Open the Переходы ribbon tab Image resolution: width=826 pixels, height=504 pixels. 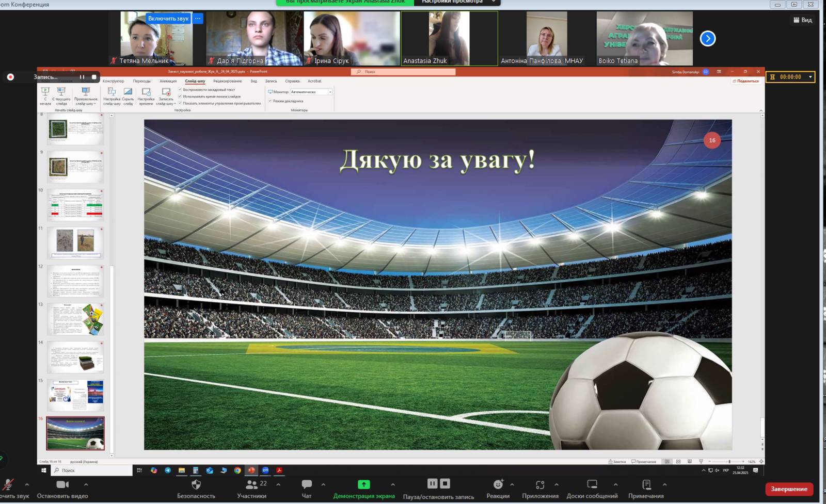141,81
